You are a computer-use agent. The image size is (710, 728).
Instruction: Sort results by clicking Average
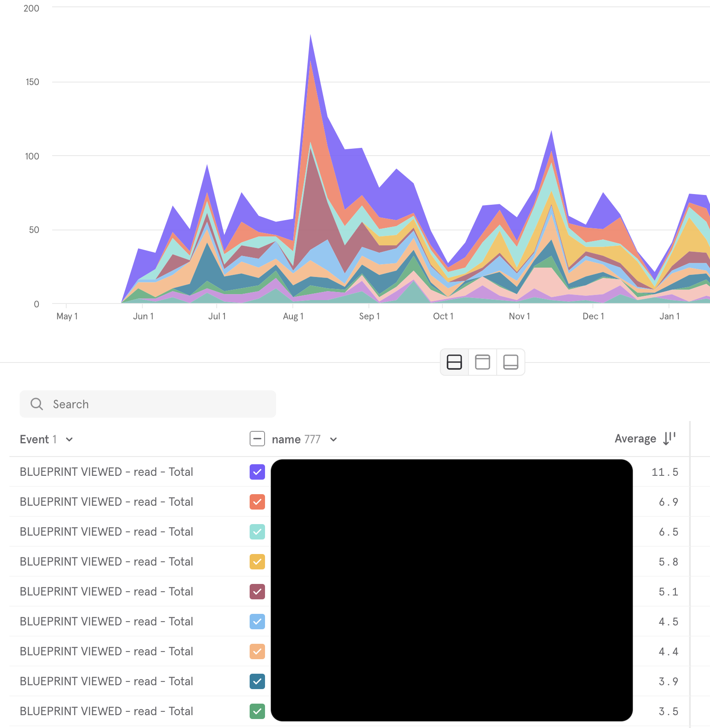(635, 438)
